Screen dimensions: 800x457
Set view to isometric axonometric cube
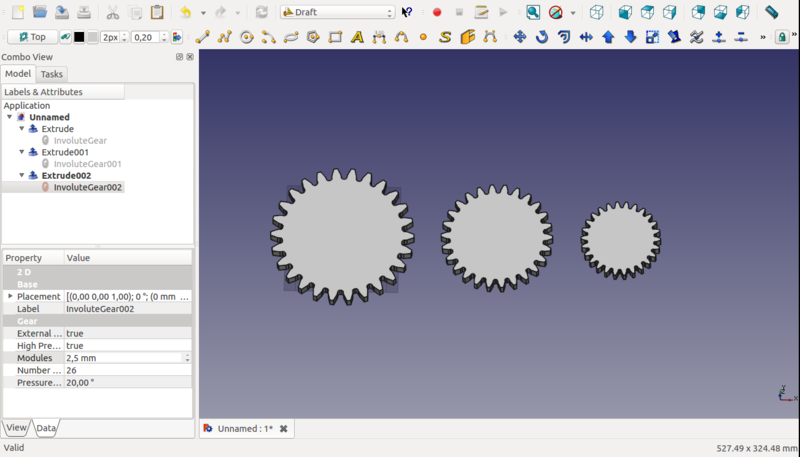597,12
